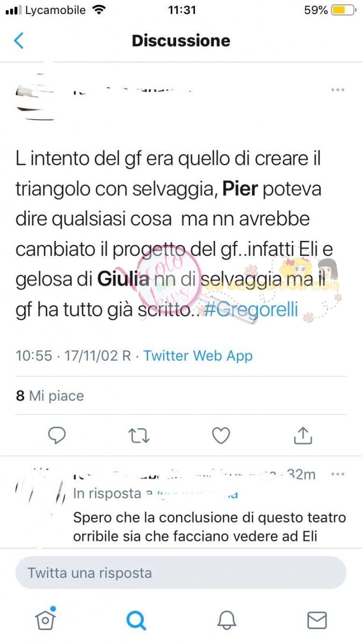This screenshot has width=362, height=644.
Task: Tap the back arrow in Discussione header
Action: (19, 41)
